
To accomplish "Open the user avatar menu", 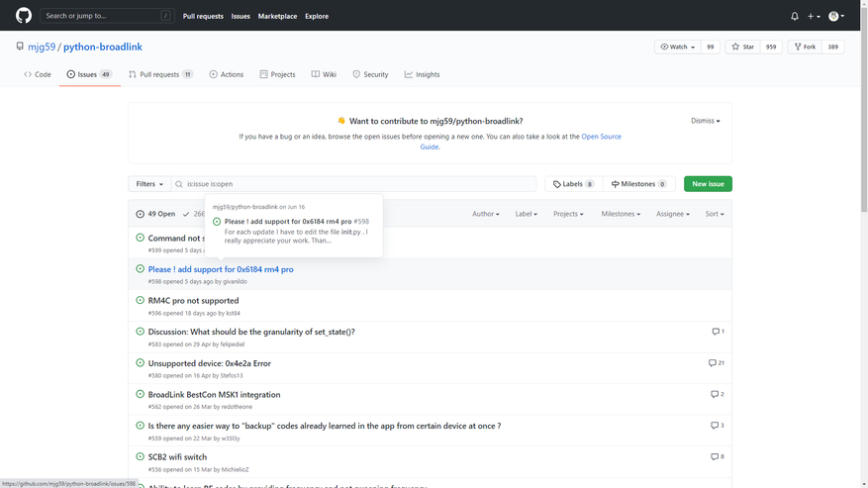I will (836, 16).
